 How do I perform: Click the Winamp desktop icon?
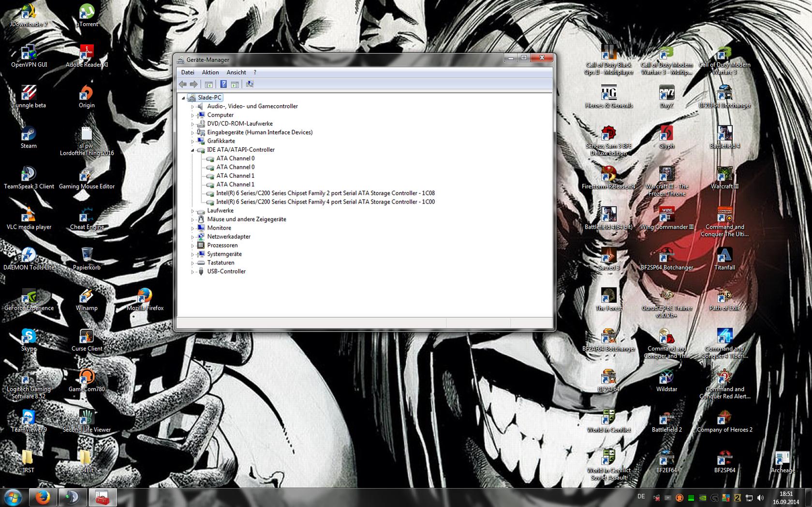point(87,299)
